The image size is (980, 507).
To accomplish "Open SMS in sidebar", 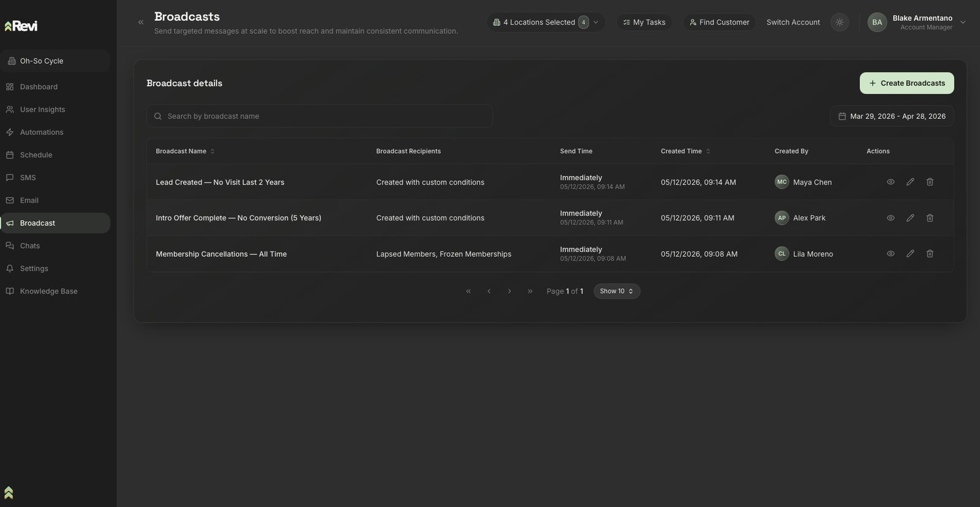I will (55, 178).
